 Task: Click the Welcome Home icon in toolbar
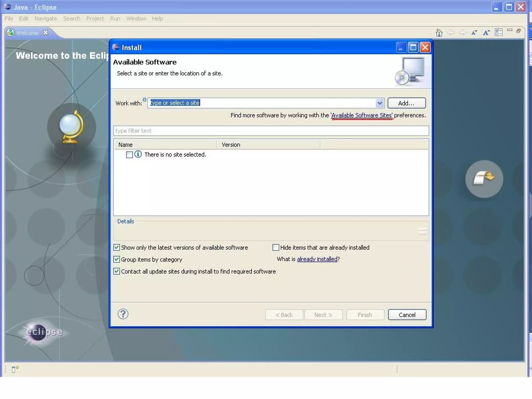pos(439,33)
